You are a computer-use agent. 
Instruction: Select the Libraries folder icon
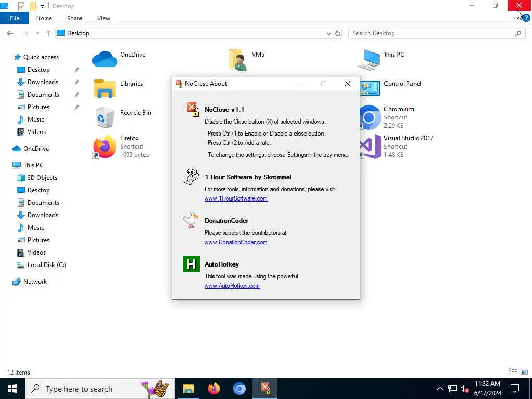pyautogui.click(x=105, y=88)
